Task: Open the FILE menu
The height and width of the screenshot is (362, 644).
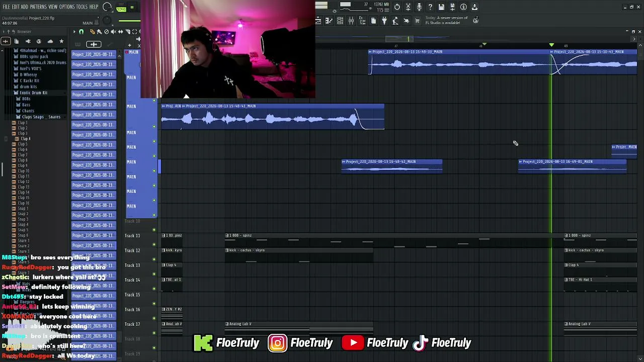Action: [x=6, y=7]
